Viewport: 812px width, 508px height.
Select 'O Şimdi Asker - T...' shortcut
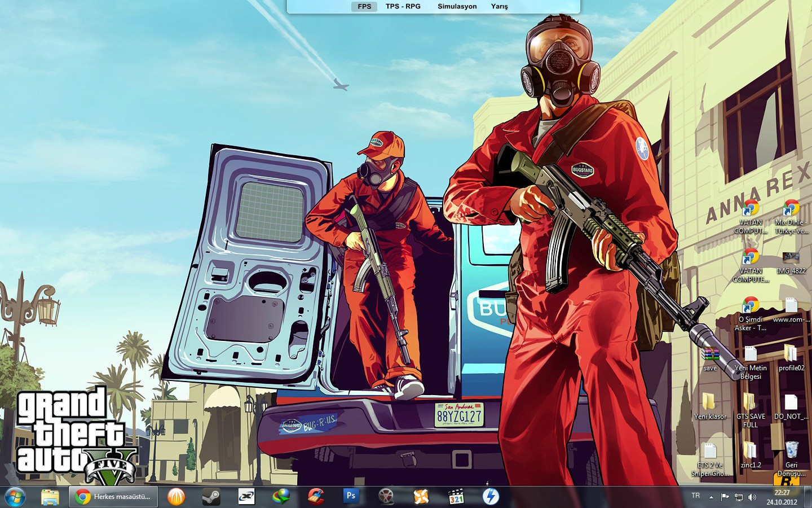[x=751, y=314]
